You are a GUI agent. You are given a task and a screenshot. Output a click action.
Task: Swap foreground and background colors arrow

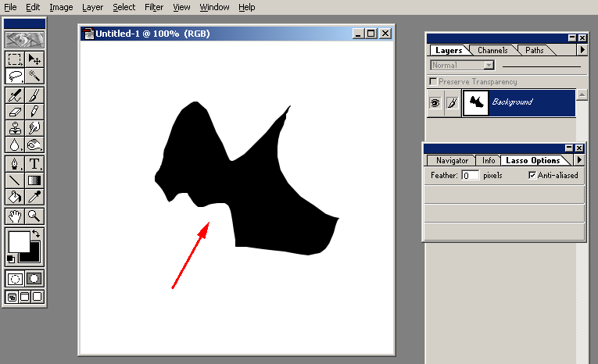coord(36,234)
